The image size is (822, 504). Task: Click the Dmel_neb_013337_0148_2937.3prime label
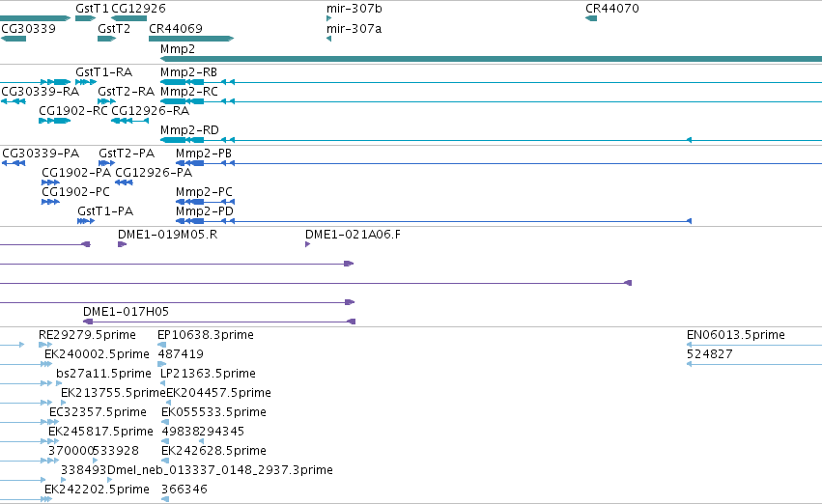[220, 470]
